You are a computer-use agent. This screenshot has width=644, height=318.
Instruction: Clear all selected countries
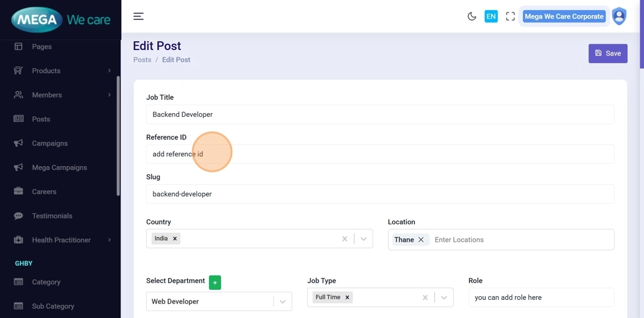coord(344,239)
